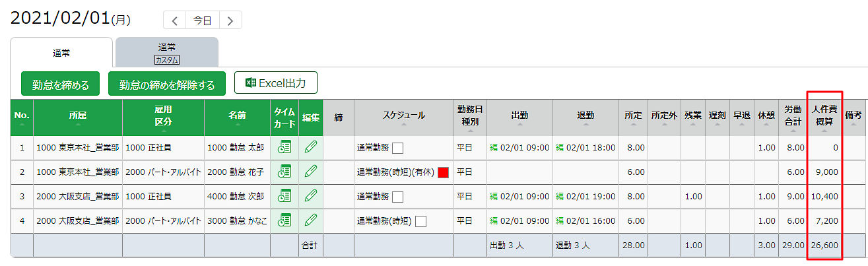The height and width of the screenshot is (266, 868).
Task: Edit attendance record for 勤怠 太郎
Action: pyautogui.click(x=311, y=148)
